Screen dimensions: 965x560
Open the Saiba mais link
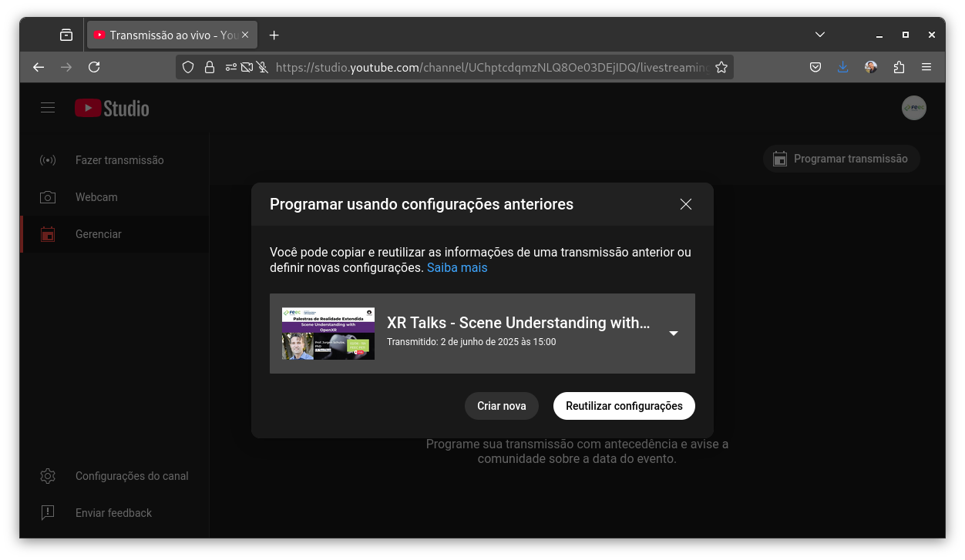(457, 267)
